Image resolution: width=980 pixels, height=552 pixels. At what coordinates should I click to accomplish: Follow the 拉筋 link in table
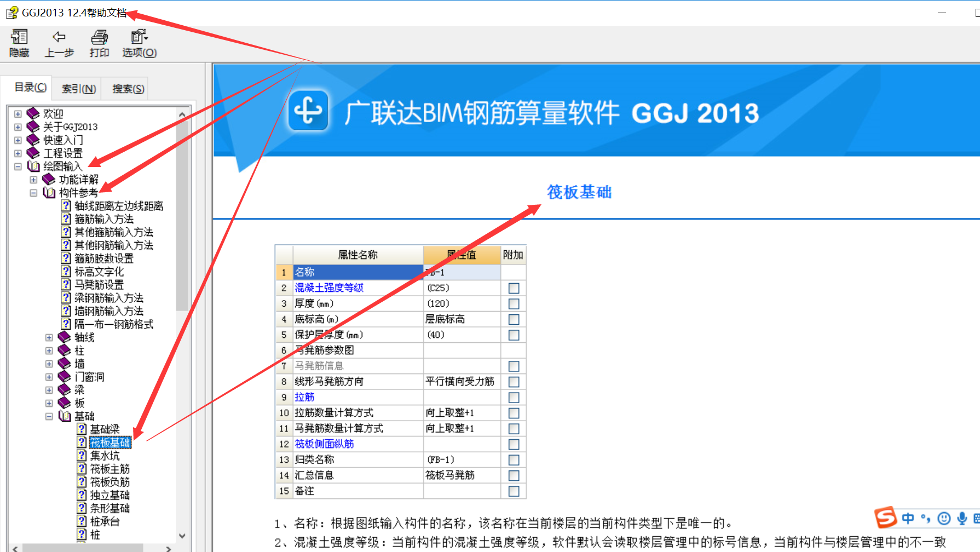[304, 397]
